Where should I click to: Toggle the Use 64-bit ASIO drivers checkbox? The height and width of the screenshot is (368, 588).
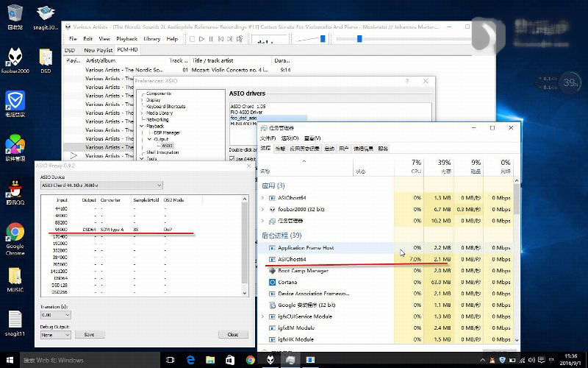click(232, 159)
